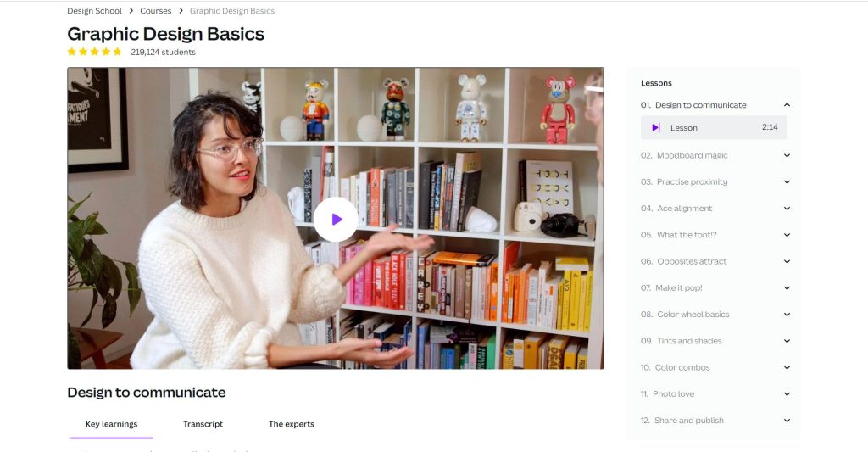The height and width of the screenshot is (452, 868).
Task: Collapse the Design to communicate lesson section
Action: tap(787, 104)
